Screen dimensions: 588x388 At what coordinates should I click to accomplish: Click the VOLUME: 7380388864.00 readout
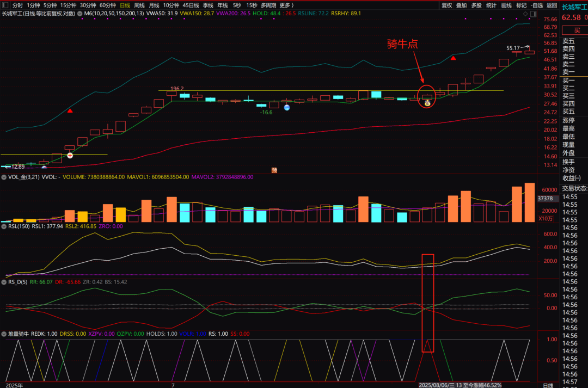(94, 177)
